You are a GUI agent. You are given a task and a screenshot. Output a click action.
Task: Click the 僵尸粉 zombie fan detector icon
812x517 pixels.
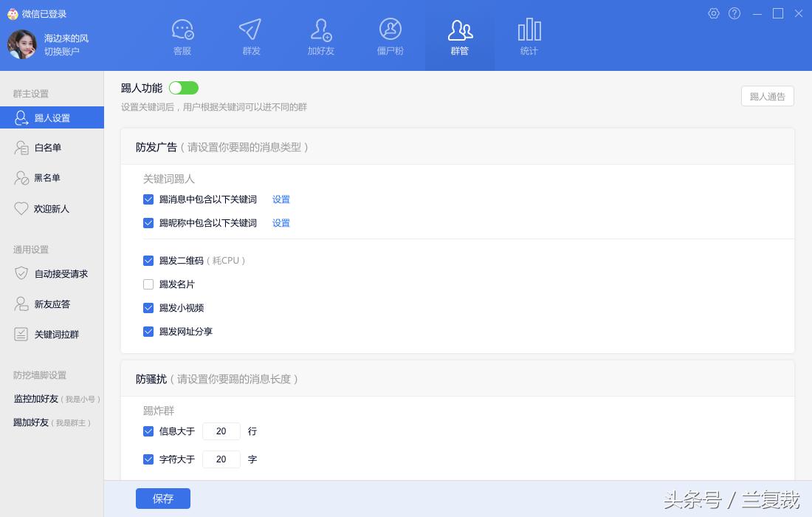click(x=390, y=35)
